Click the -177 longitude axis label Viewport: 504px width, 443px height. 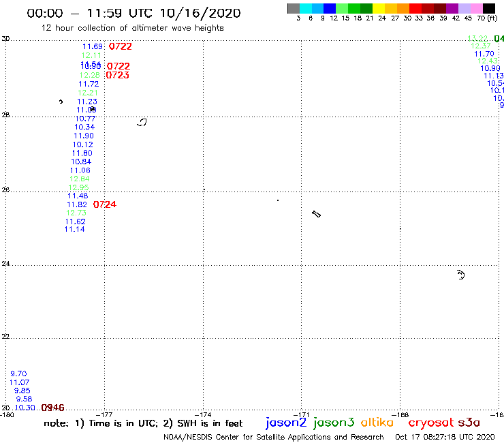[x=104, y=415]
